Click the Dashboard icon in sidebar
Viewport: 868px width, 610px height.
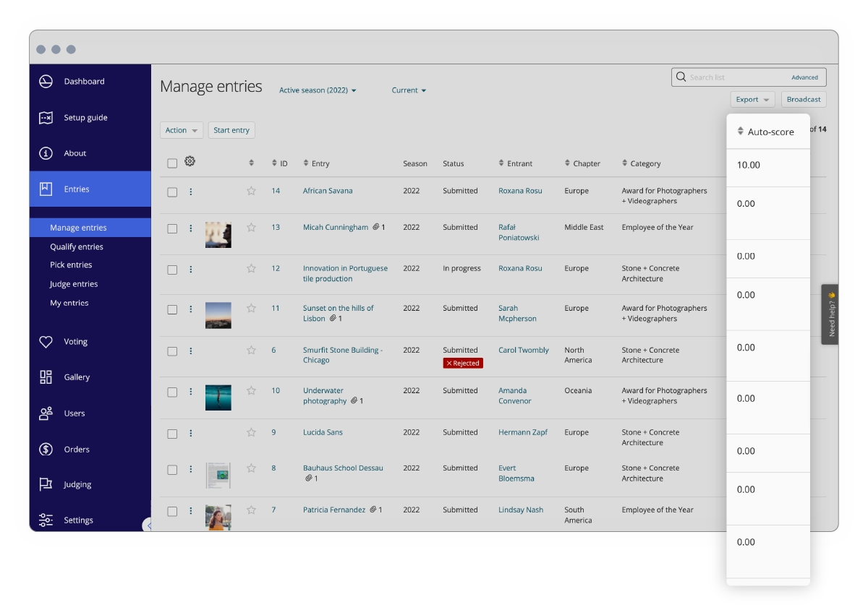tap(46, 82)
